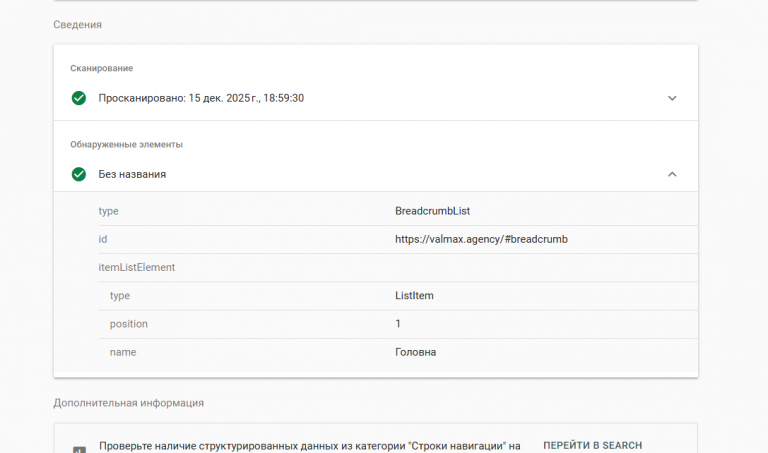Click the position property label
This screenshot has width=768, height=453.
click(x=129, y=324)
